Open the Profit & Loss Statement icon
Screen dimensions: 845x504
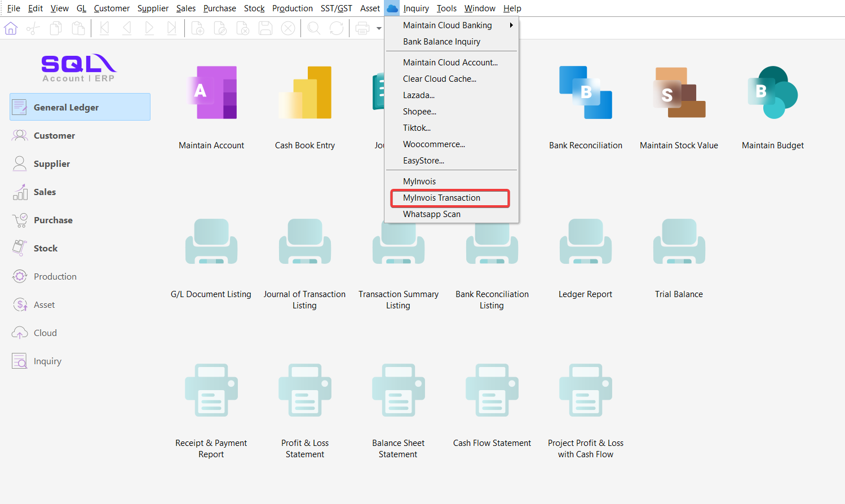(x=305, y=390)
